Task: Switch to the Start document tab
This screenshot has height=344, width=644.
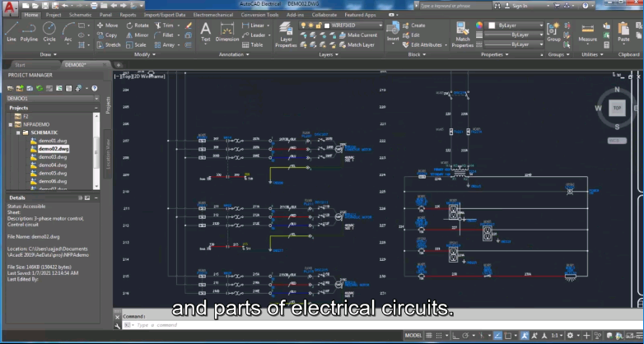Action: tap(20, 65)
